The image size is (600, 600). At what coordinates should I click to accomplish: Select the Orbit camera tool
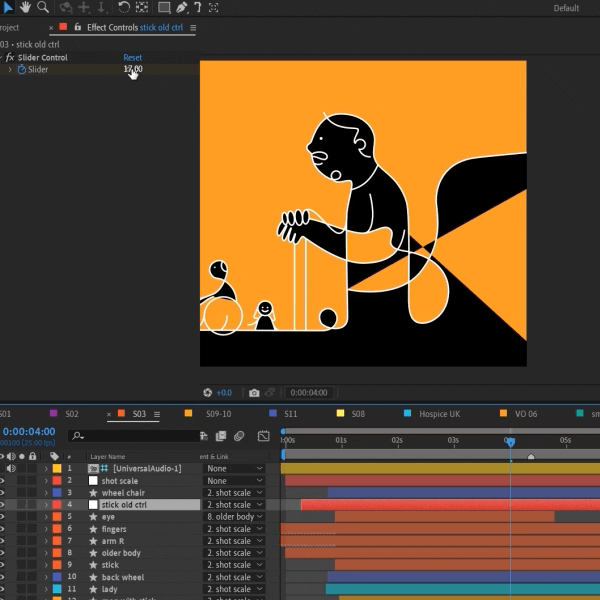66,7
